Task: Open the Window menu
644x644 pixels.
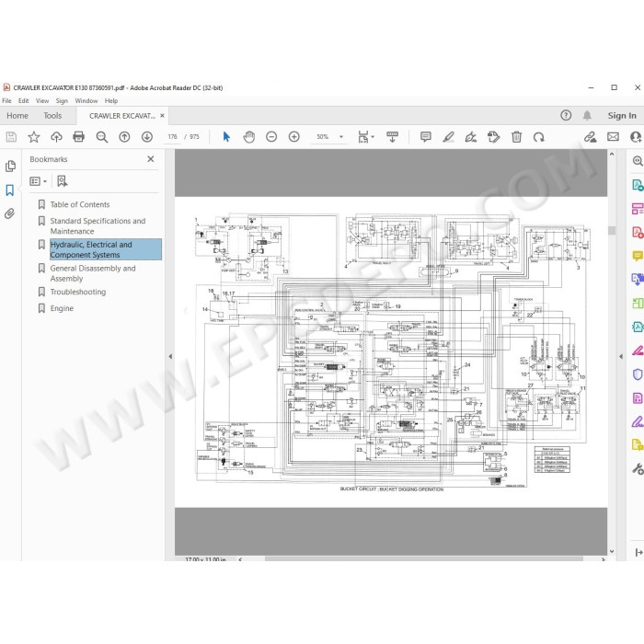Action: [86, 100]
